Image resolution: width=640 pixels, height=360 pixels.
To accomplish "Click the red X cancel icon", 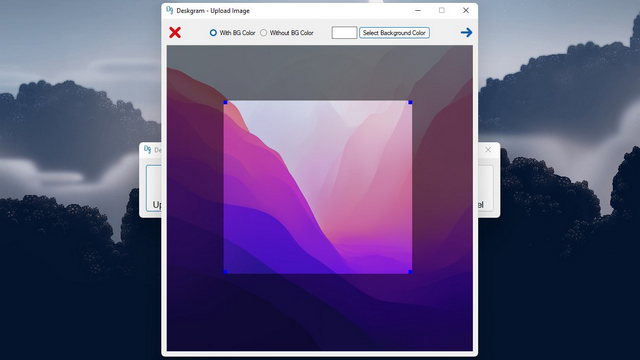I will [x=175, y=32].
